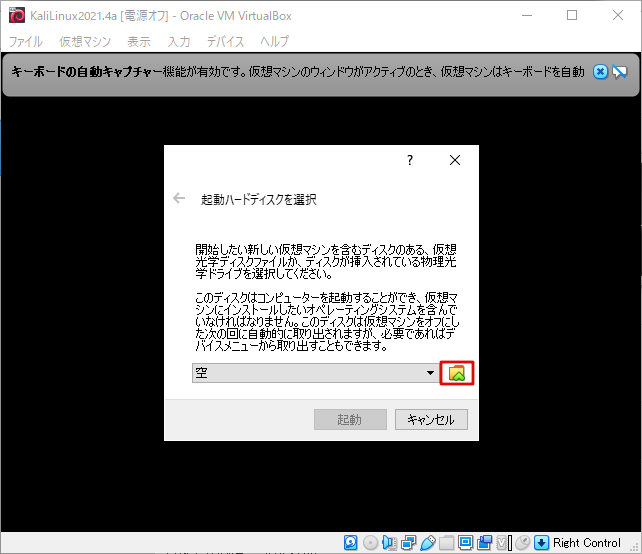
Task: Click the CPU virtualization status icon
Action: click(504, 543)
